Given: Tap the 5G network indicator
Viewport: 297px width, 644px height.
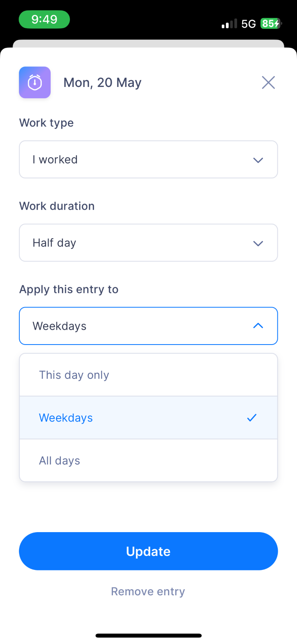Looking at the screenshot, I should click(x=248, y=24).
